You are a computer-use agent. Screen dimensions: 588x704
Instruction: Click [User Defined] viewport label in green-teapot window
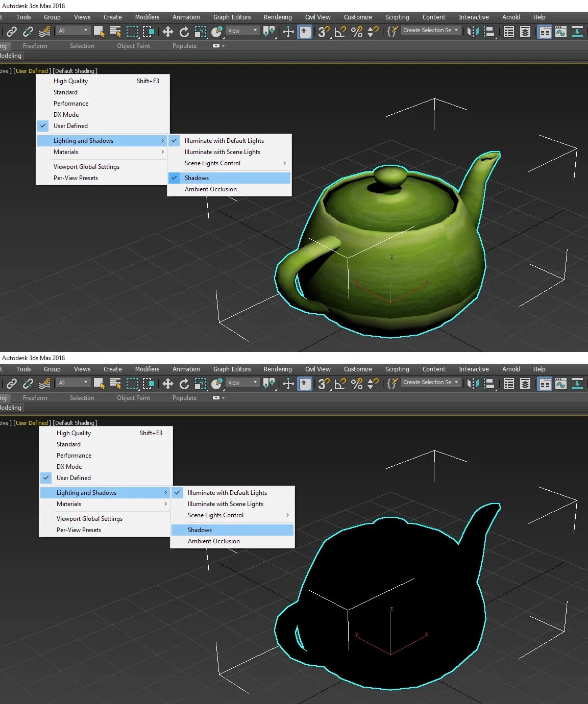[x=32, y=71]
